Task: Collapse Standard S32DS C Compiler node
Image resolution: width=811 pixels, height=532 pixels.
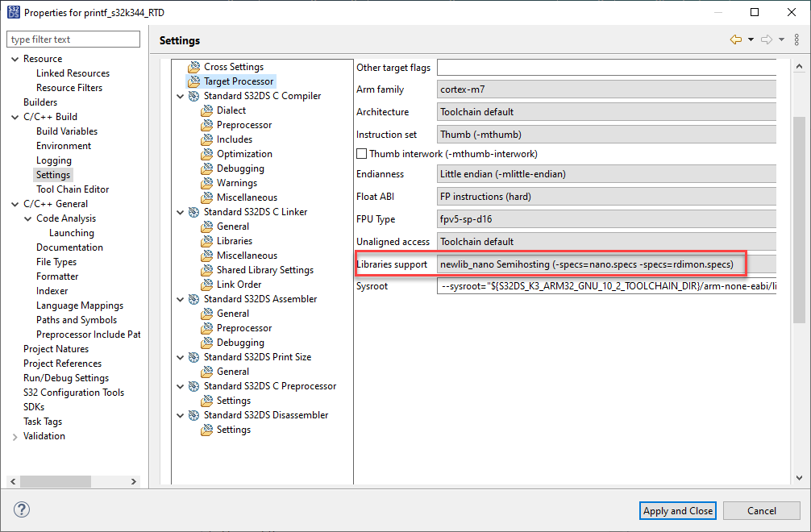Action: (180, 96)
